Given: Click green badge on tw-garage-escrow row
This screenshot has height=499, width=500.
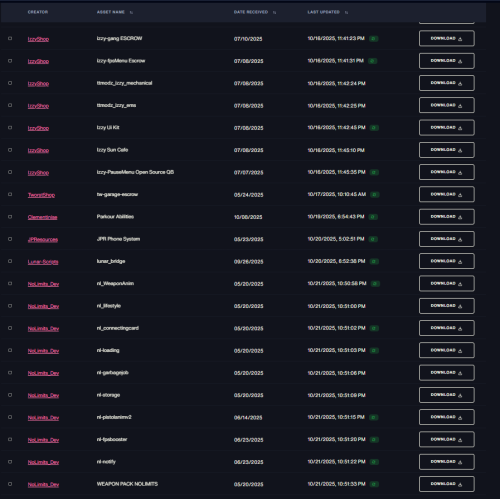Looking at the screenshot, I should coord(375,194).
